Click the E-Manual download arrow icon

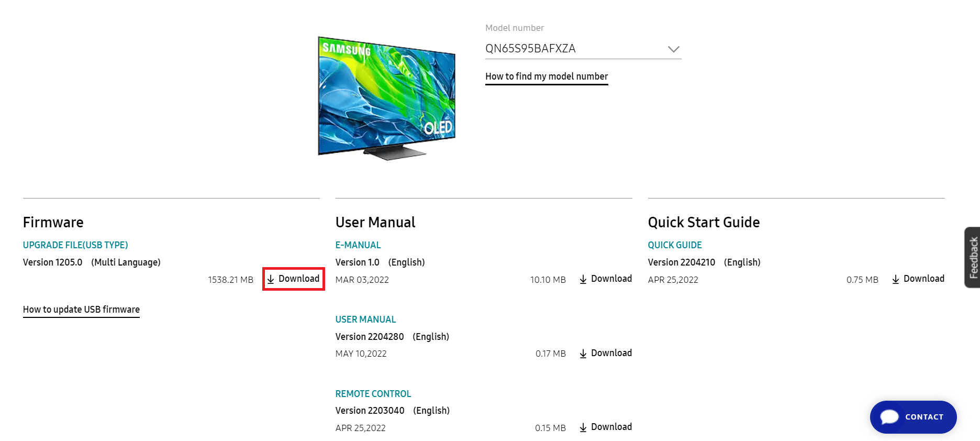(x=583, y=279)
